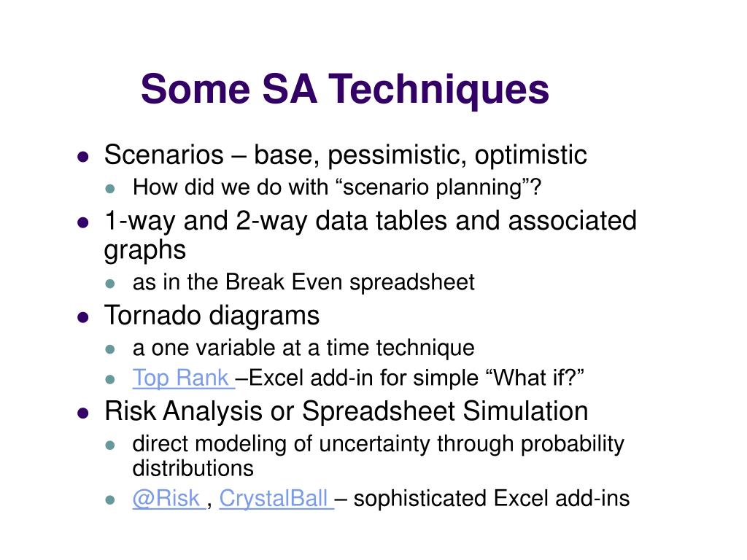Image resolution: width=747 pixels, height=560 pixels.
Task: Select the Tornado diagrams bullet text
Action: pos(212,316)
